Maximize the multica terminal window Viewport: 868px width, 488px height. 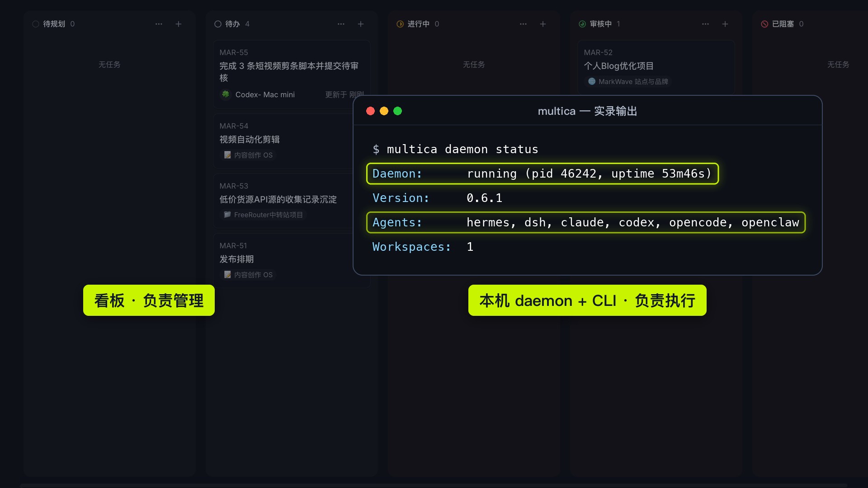pyautogui.click(x=397, y=111)
